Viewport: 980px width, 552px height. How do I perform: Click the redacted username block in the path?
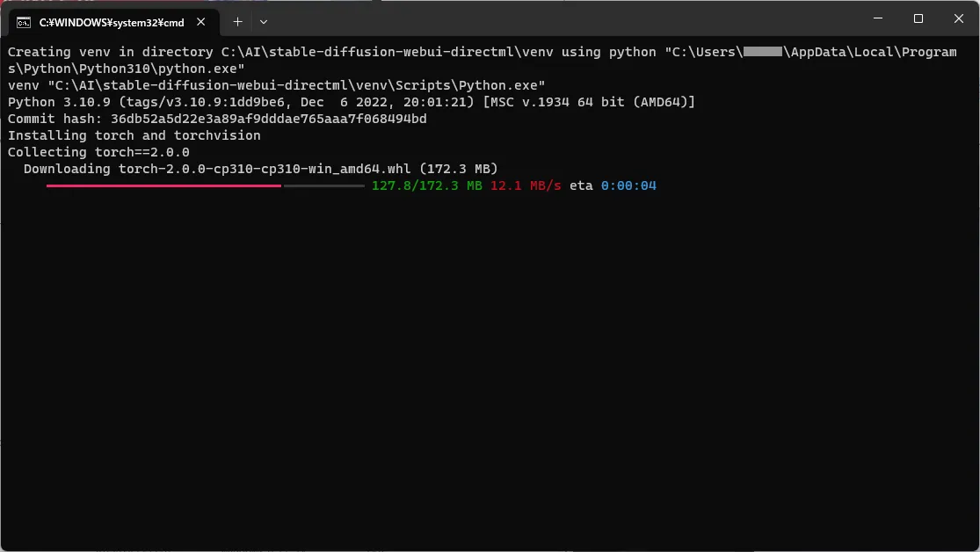762,52
